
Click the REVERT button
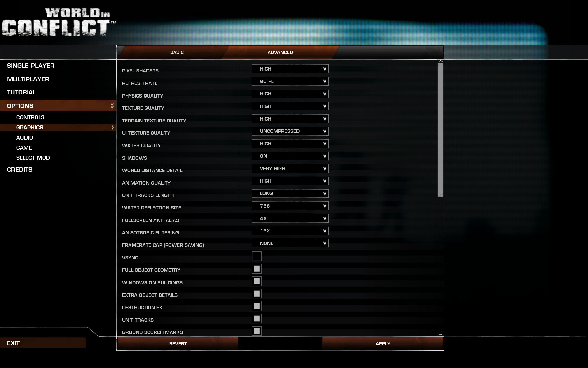pyautogui.click(x=177, y=344)
